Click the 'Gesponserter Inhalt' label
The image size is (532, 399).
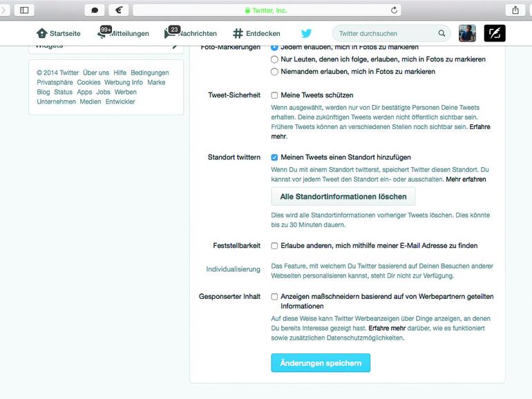(x=229, y=297)
